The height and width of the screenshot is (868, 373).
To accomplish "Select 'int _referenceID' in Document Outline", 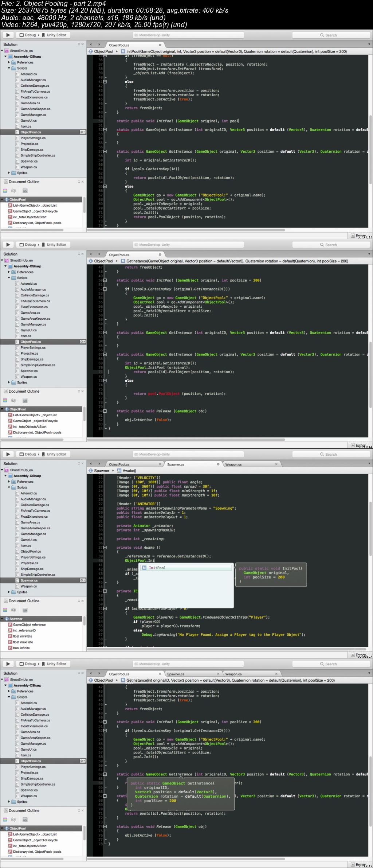I will click(x=24, y=630).
